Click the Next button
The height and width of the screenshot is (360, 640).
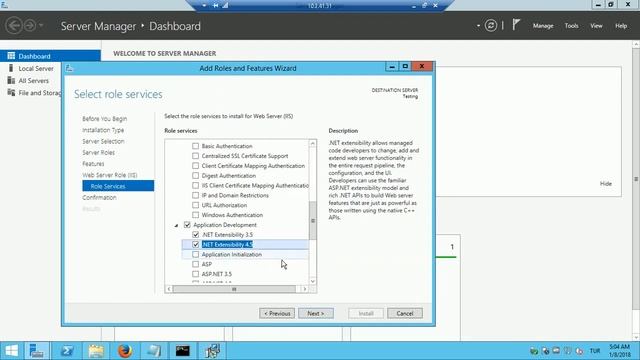[316, 313]
